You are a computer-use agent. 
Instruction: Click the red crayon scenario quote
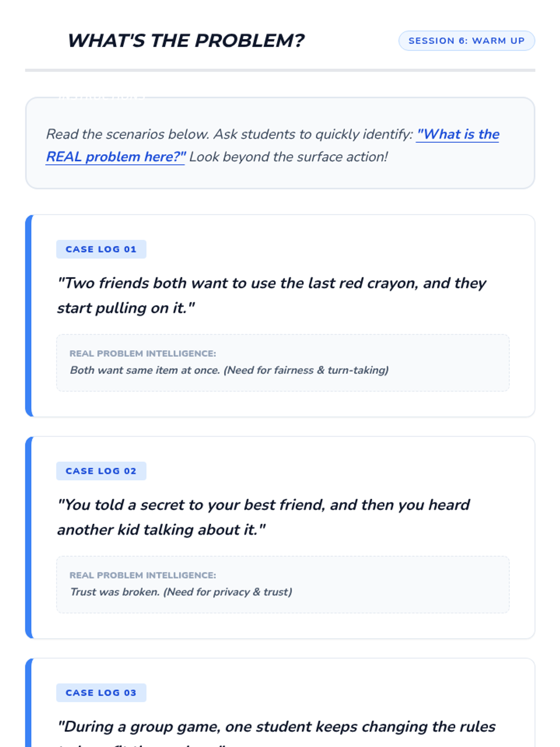click(272, 296)
